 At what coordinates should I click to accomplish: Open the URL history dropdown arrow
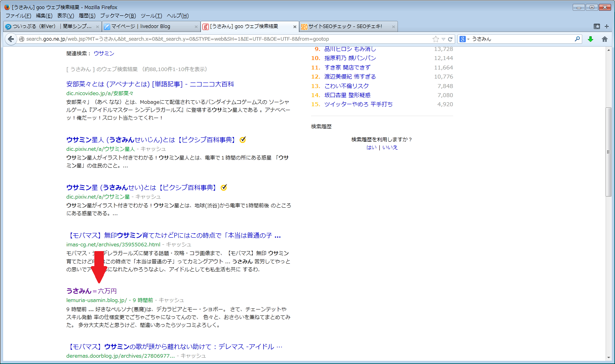pyautogui.click(x=443, y=39)
